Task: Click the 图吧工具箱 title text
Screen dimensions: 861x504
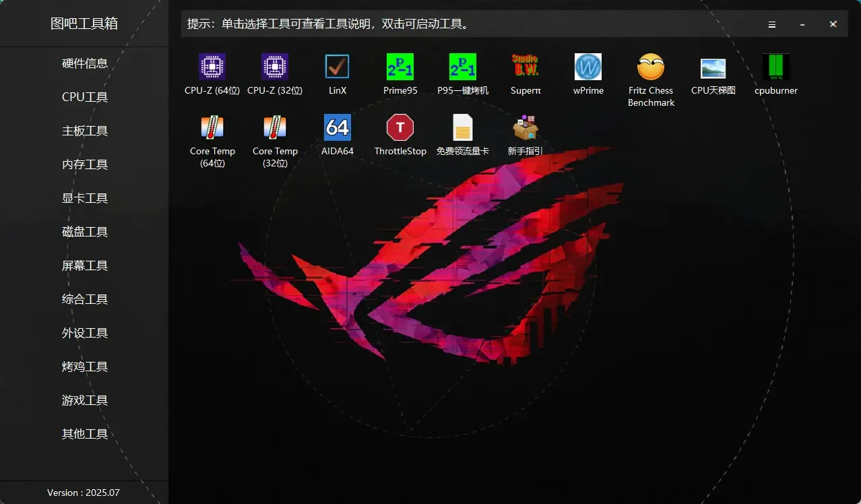Action: [x=84, y=24]
